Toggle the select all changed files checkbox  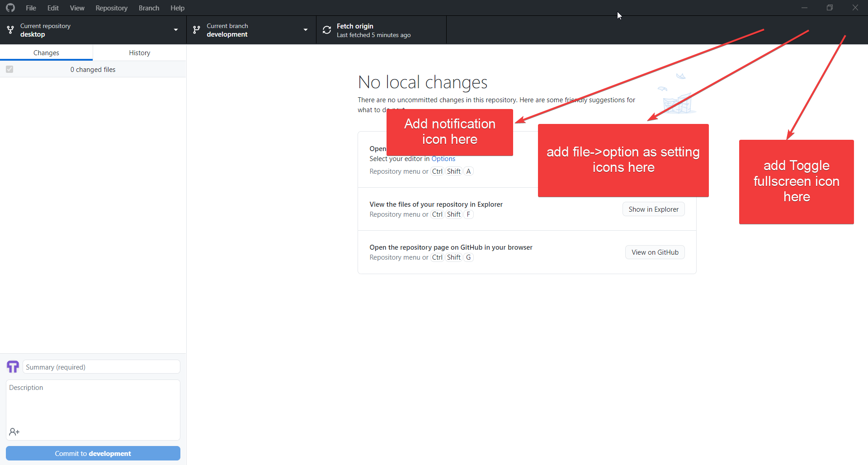tap(9, 69)
